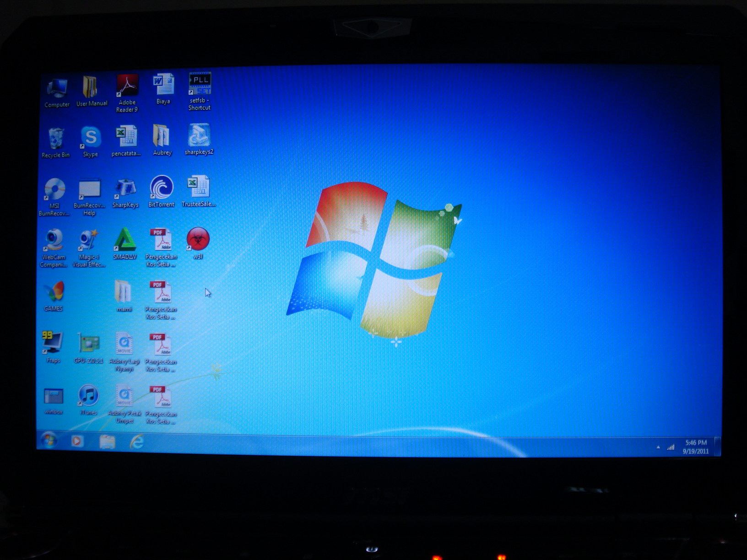The image size is (747, 560).
Task: Open the Recycle Bin
Action: 55,143
